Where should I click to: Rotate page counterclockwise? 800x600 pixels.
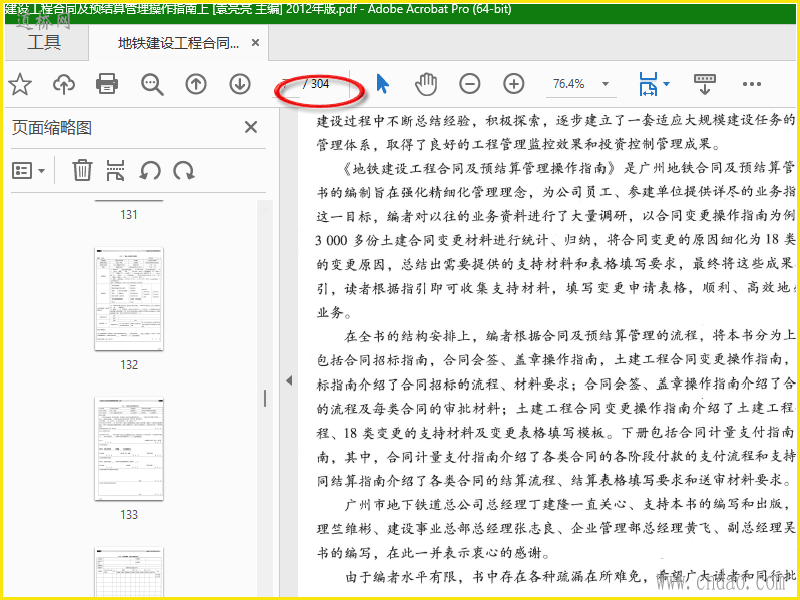tap(149, 171)
